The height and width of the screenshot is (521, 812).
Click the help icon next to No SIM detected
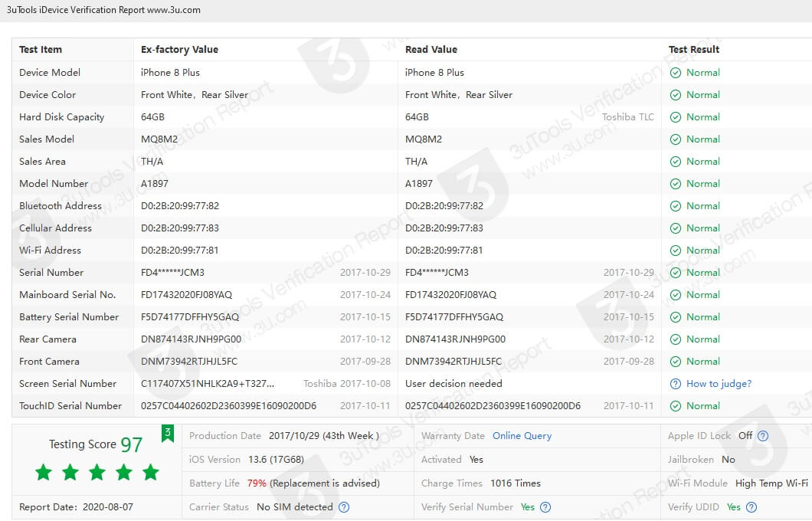(344, 507)
